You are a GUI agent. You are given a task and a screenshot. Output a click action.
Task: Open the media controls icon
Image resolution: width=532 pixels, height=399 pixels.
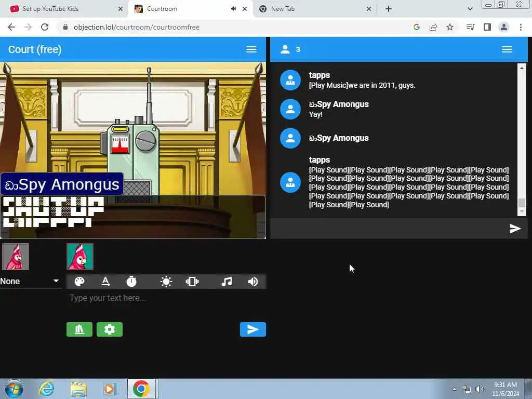[x=470, y=27]
